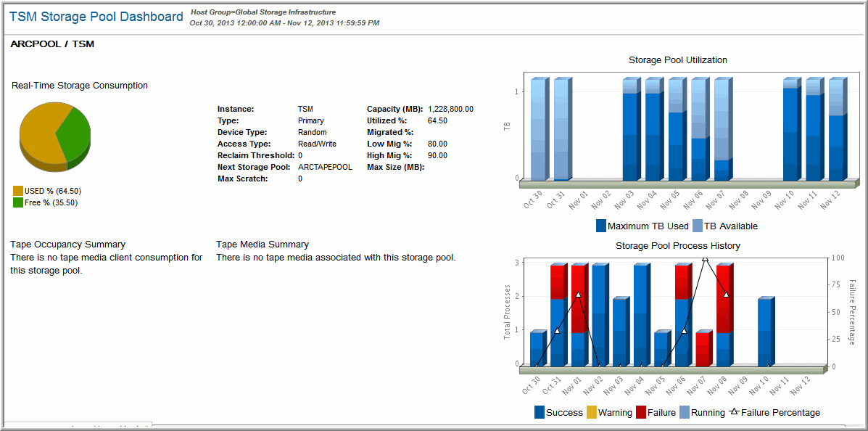Click the USED % orange legend swatch
The width and height of the screenshot is (868, 431).
18,191
